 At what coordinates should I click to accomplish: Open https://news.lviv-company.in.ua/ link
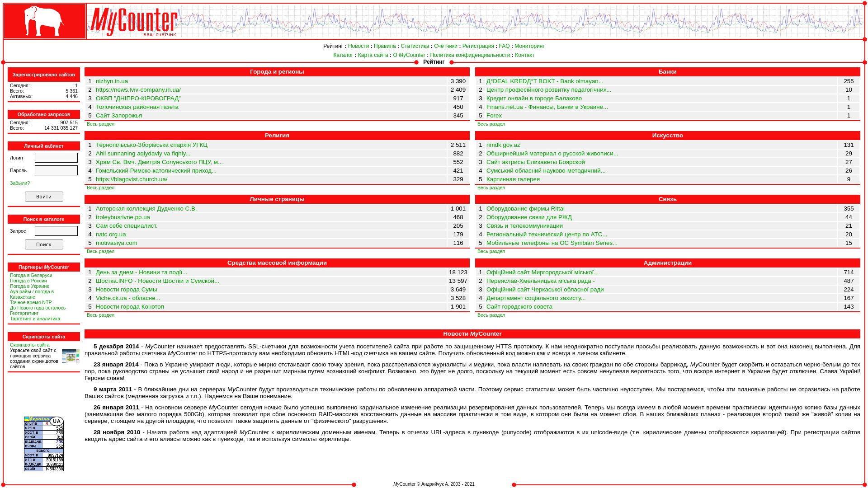[x=138, y=90]
